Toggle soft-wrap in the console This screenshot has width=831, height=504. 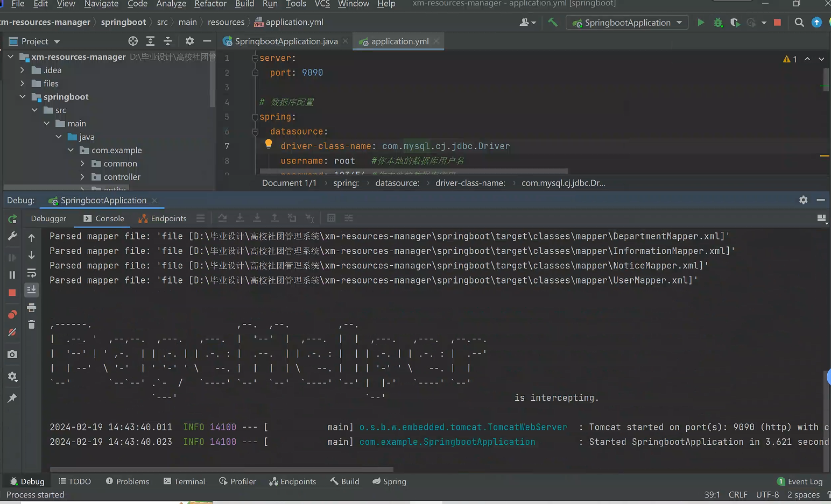pyautogui.click(x=32, y=273)
